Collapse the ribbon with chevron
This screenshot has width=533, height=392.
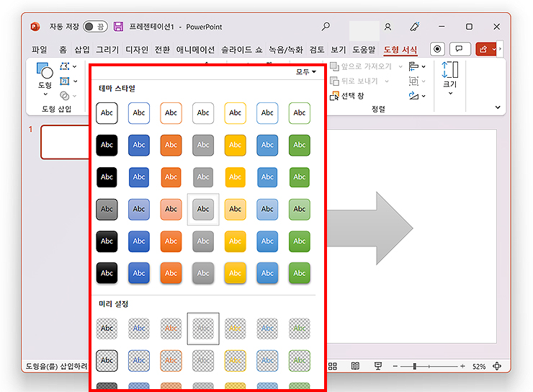coord(498,107)
